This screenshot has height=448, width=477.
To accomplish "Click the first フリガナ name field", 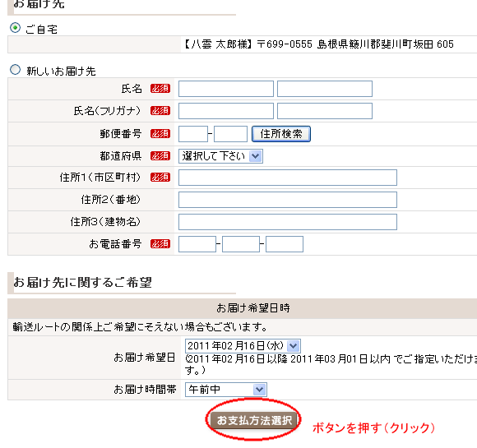I will click(226, 111).
